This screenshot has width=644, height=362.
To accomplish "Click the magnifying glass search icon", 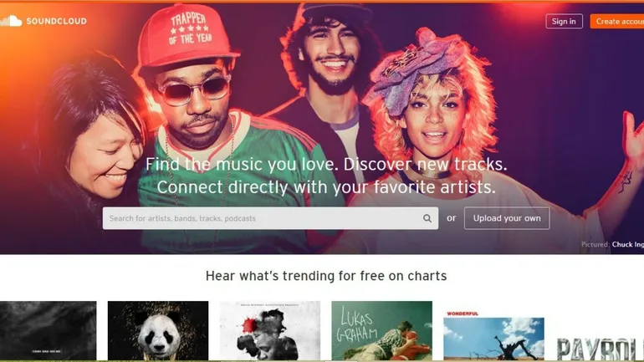I will (427, 218).
